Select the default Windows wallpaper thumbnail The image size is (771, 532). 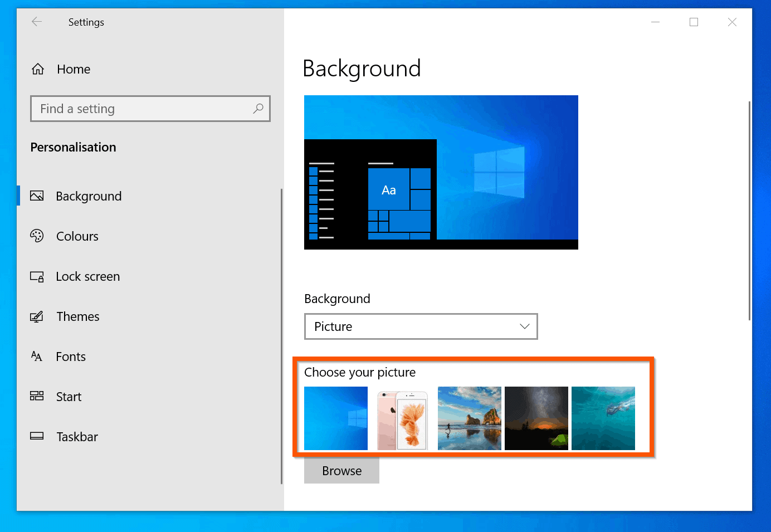(x=335, y=418)
